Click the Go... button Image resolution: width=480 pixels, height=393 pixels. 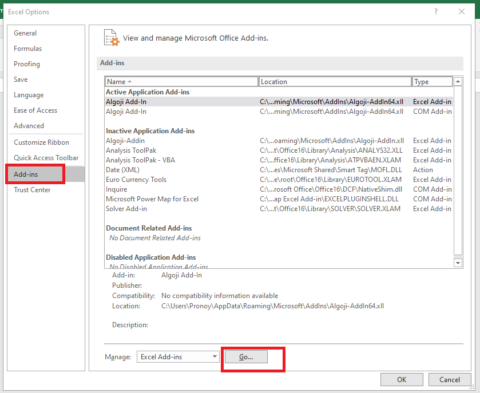tap(246, 357)
